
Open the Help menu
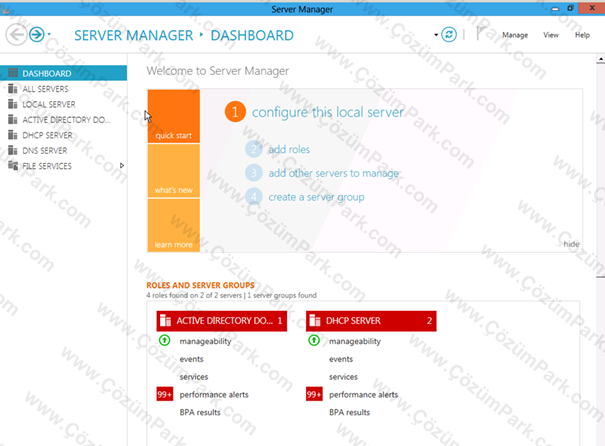coord(582,35)
